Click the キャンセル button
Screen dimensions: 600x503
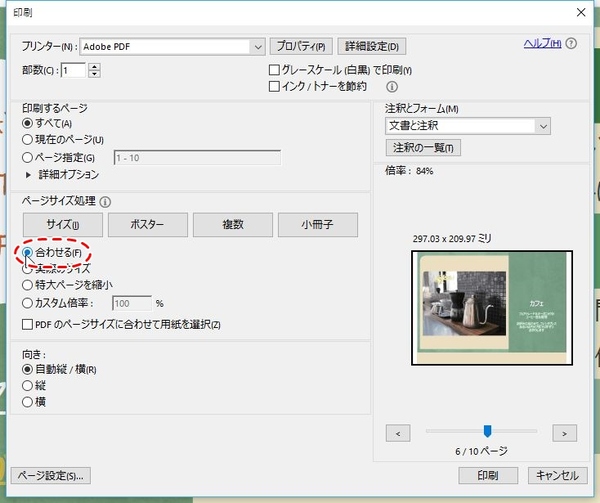click(557, 475)
